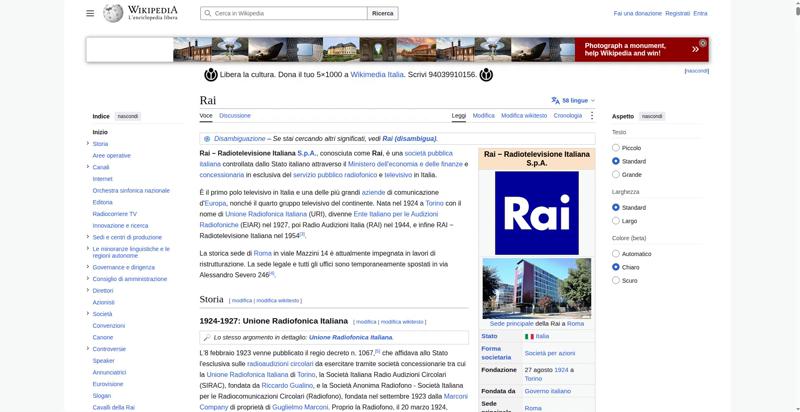Viewport: 800px width, 412px height.
Task: Expand the Canali section in index
Action: tap(88, 167)
